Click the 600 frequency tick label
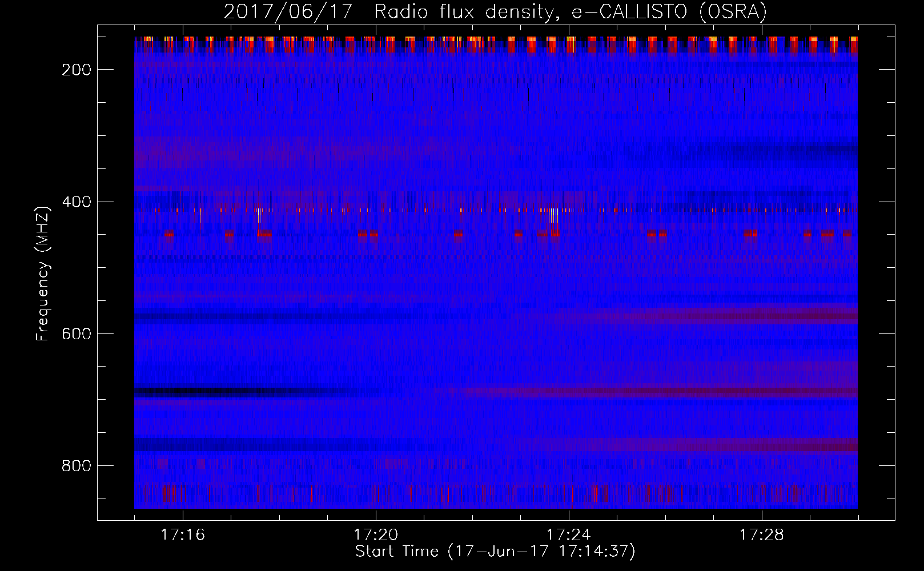This screenshot has height=571, width=924. click(77, 334)
